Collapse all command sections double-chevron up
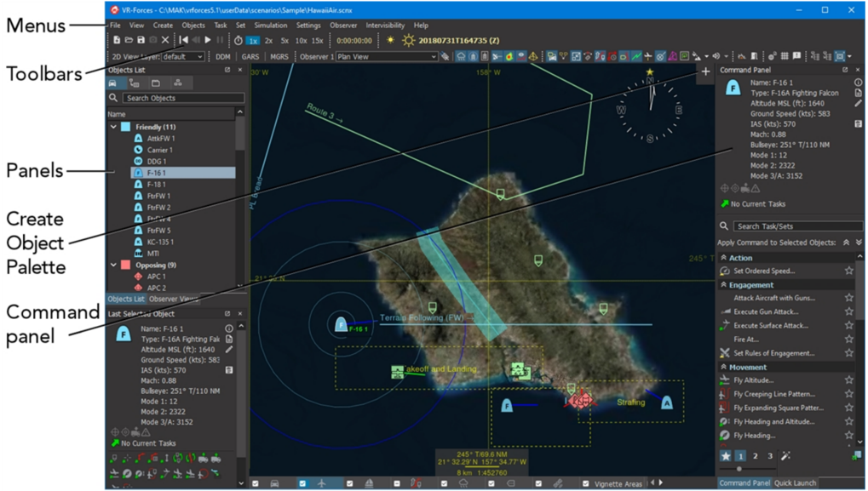Screen dimensions: 868x491 [x=847, y=243]
